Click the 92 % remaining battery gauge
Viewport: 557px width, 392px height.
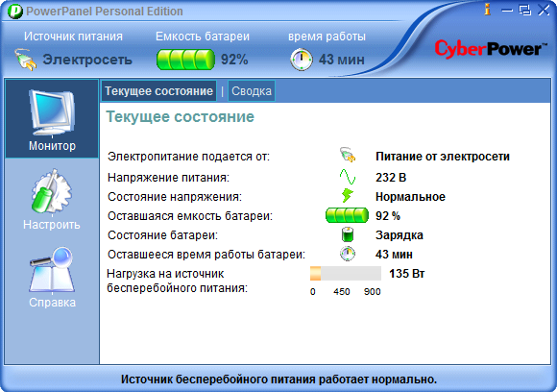347,215
